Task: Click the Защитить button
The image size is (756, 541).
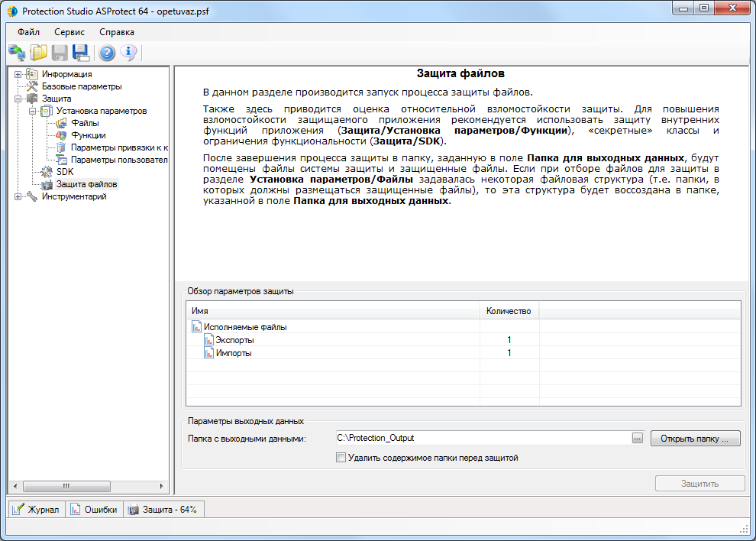Action: point(699,483)
